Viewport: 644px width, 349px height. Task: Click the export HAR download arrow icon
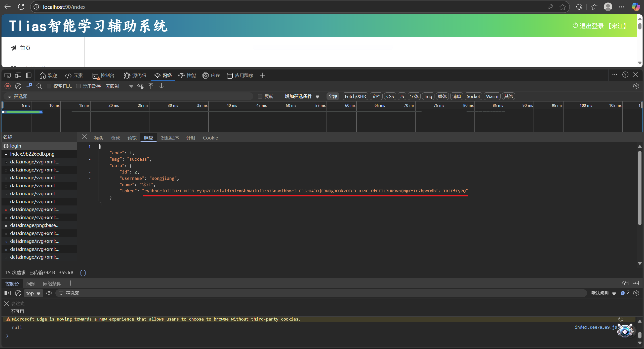point(162,86)
